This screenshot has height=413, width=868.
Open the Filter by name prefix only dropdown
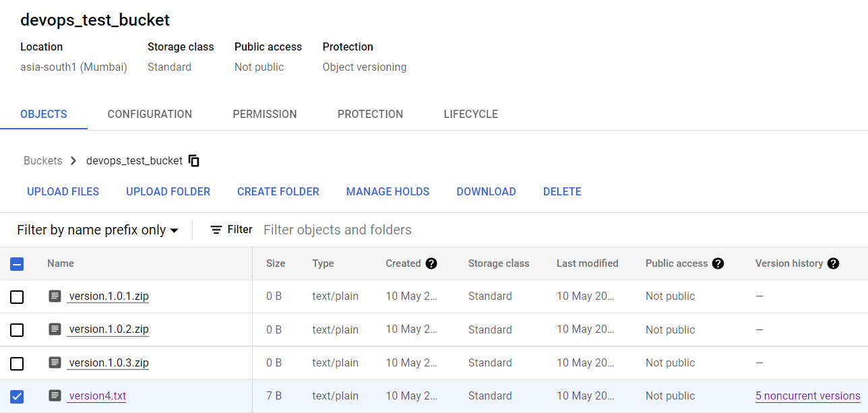[97, 229]
